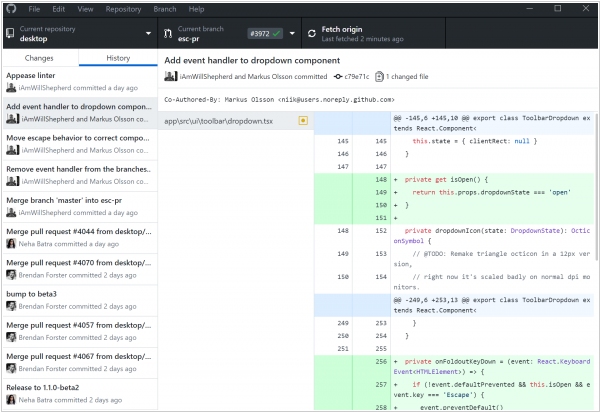Switch to the Changes tab

[x=39, y=59]
